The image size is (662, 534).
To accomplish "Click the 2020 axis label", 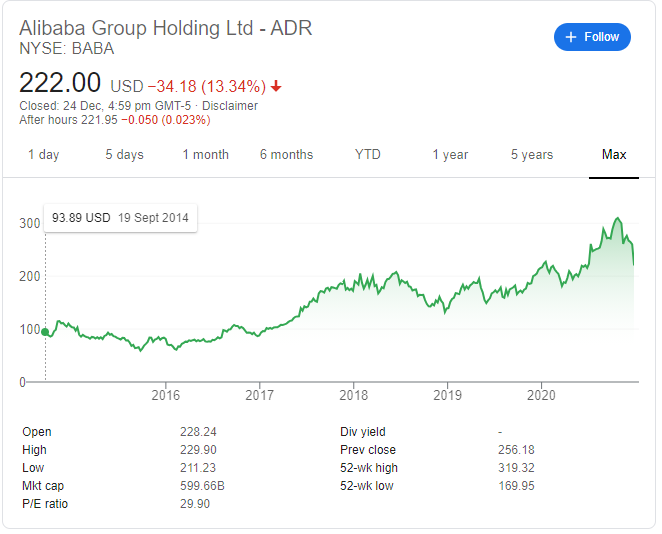I will point(541,395).
